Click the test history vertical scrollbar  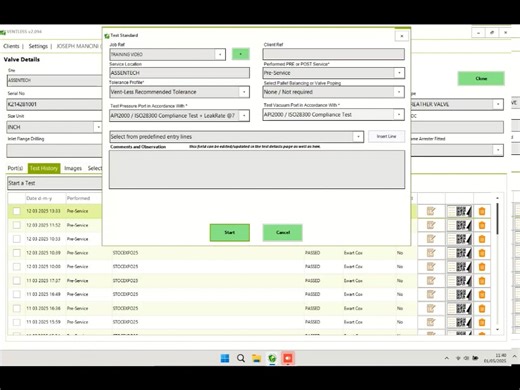[x=497, y=218]
